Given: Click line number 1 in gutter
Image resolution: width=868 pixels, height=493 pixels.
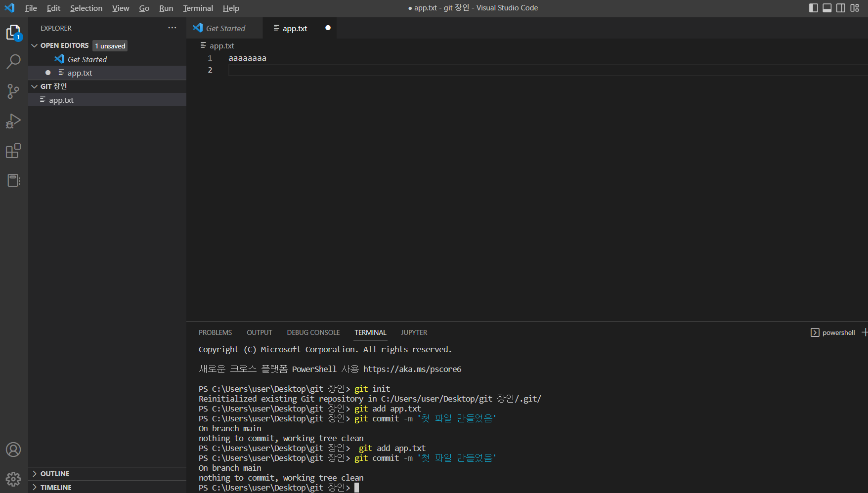Looking at the screenshot, I should (x=210, y=58).
